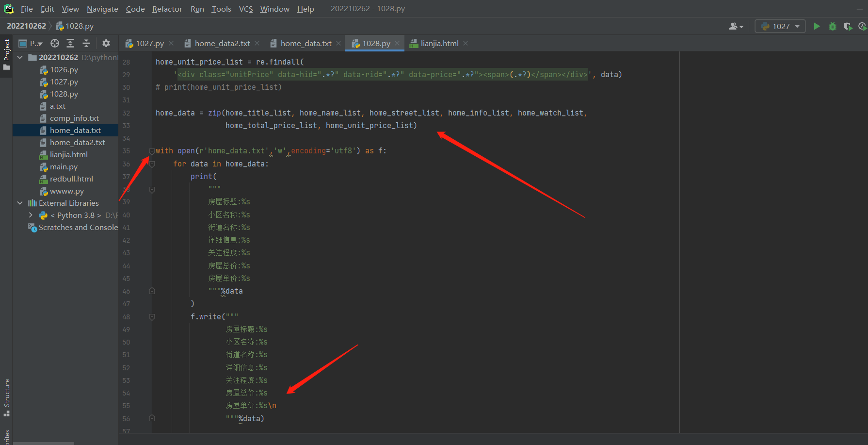Click the 'home_data.txt' string on line 35

click(x=237, y=151)
